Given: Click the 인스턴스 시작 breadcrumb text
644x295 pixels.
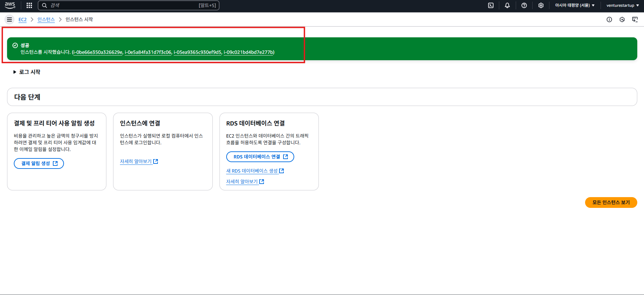Looking at the screenshot, I should [79, 20].
